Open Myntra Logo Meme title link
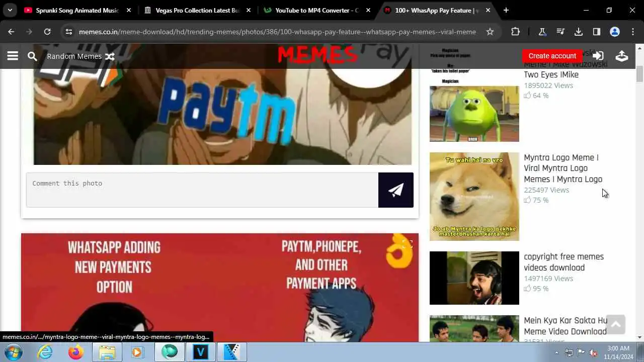This screenshot has width=644, height=362. pos(563,168)
